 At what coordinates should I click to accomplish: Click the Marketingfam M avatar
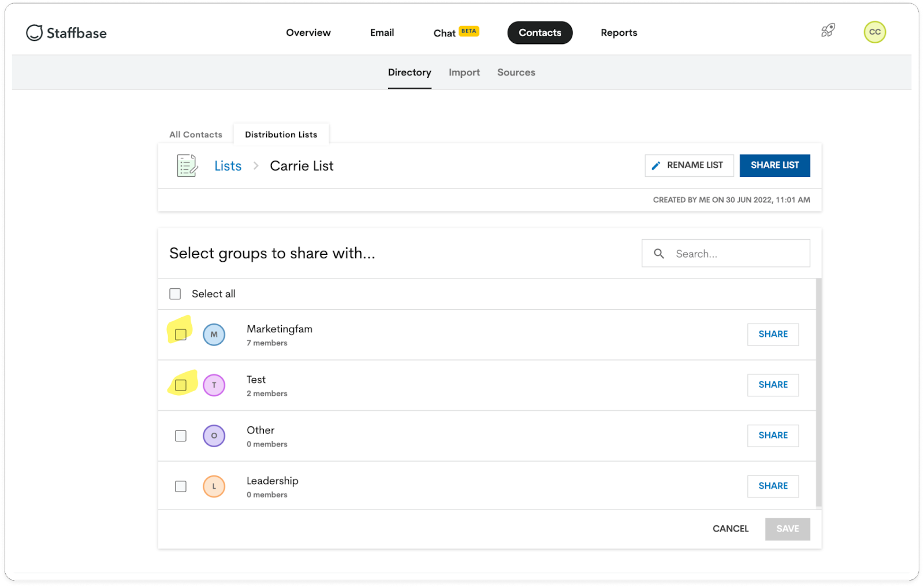tap(214, 335)
